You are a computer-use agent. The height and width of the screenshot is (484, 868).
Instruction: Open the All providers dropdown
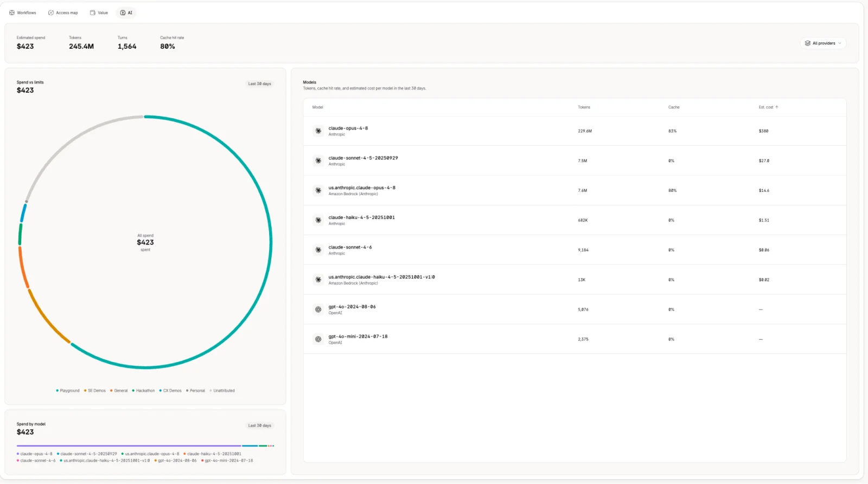[x=823, y=43]
